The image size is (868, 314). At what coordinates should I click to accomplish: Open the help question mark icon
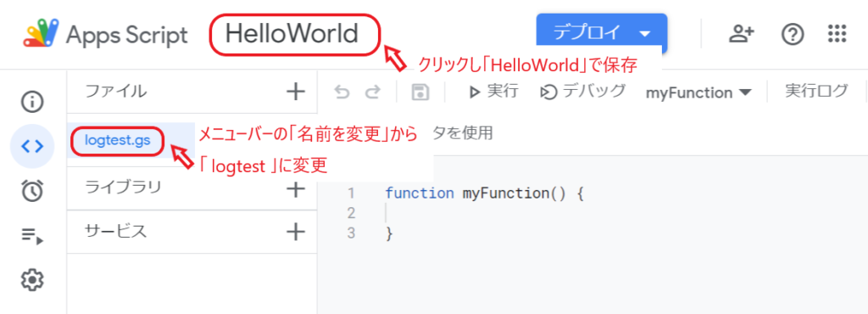coord(793,34)
